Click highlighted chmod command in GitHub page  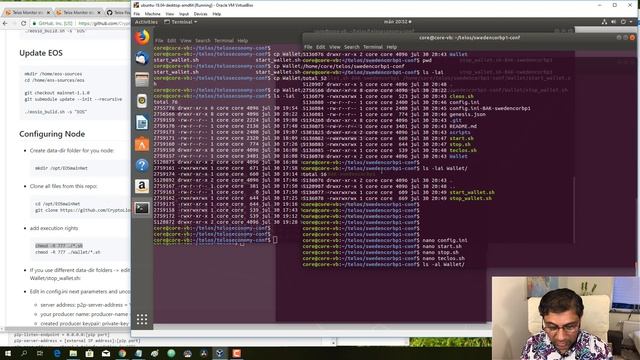59,246
